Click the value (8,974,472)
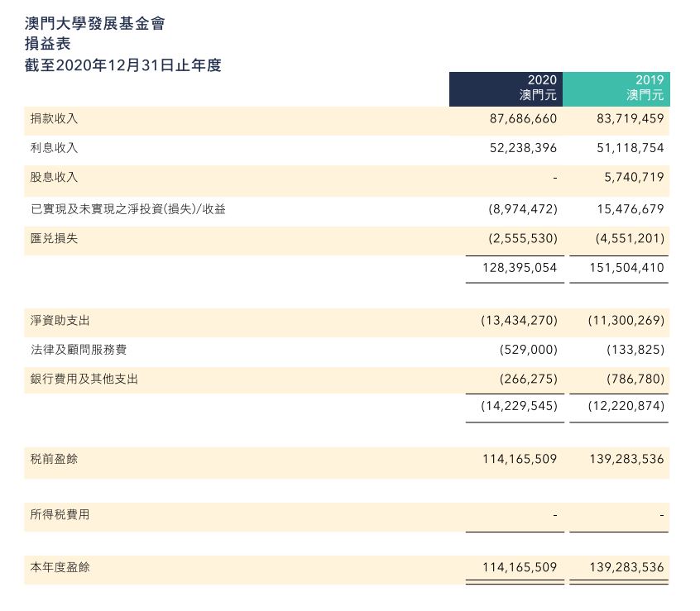 [x=523, y=209]
